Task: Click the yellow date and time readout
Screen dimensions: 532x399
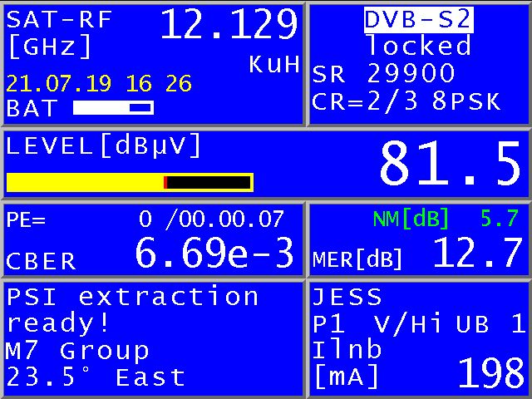Action: click(x=99, y=84)
